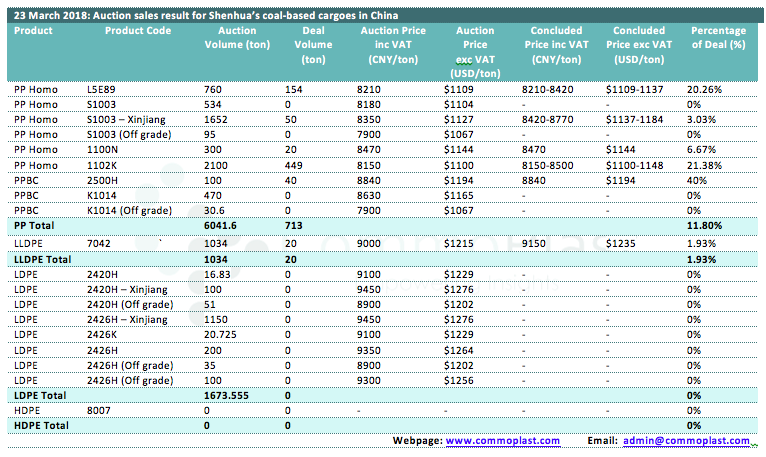Click the LDPE Total row label
This screenshot has height=457, width=766.
(x=41, y=396)
